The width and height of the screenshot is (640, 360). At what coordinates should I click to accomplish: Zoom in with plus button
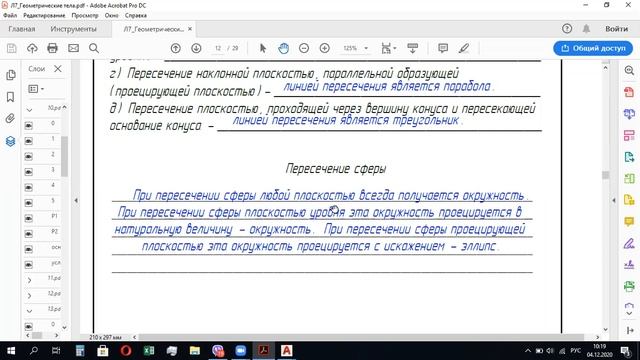coord(324,48)
